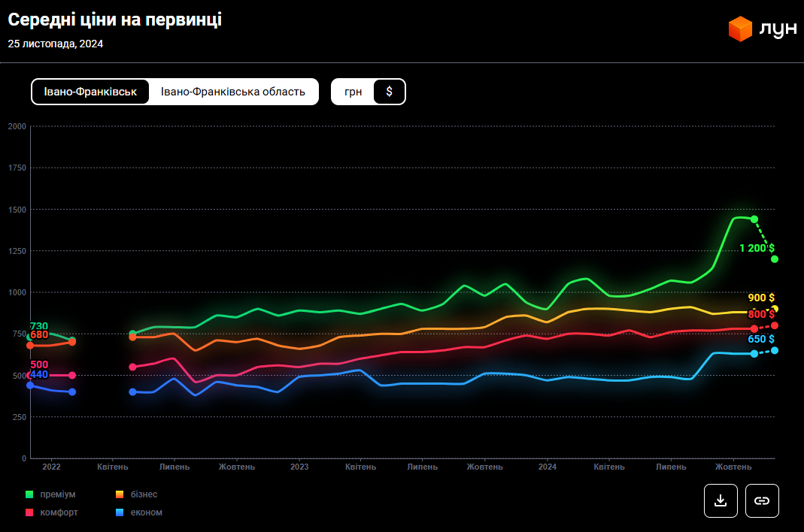Viewport: 804px width, 532px height.
Task: Click the 730 premium starting data label
Action: coord(39,326)
